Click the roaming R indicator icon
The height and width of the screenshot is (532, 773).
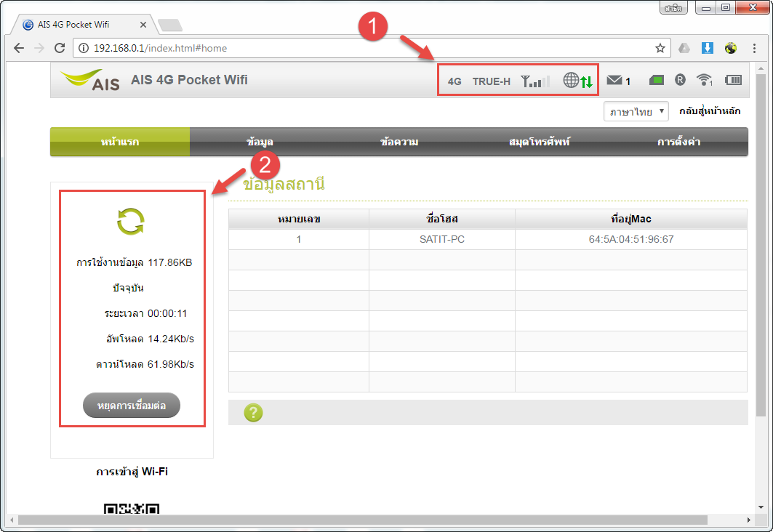681,79
